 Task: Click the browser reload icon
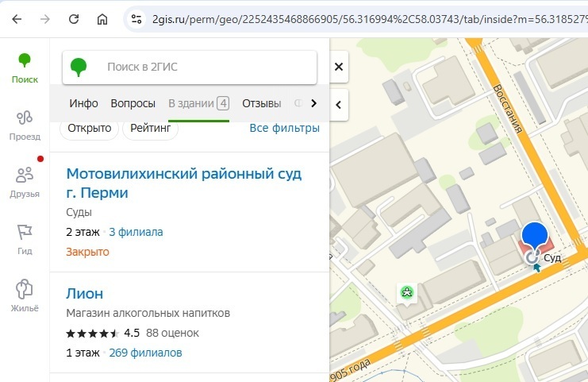coord(74,19)
